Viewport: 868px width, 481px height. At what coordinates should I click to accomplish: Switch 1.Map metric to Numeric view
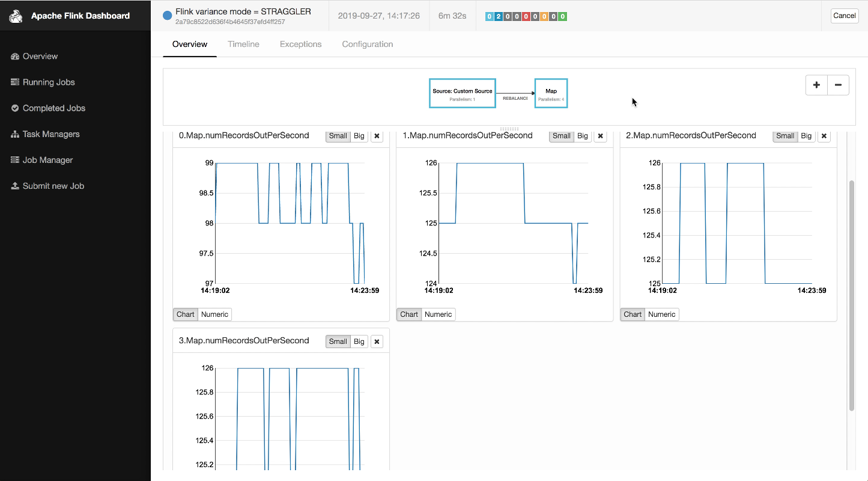pyautogui.click(x=438, y=314)
